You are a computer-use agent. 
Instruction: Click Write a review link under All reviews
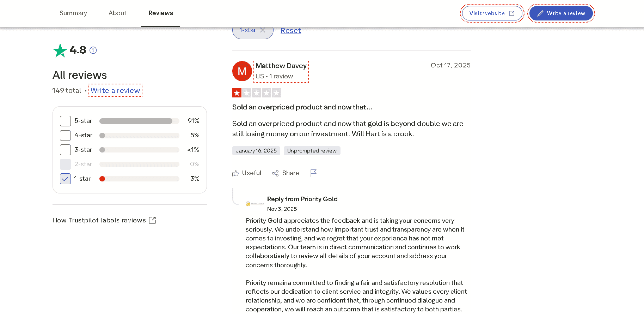(x=115, y=90)
